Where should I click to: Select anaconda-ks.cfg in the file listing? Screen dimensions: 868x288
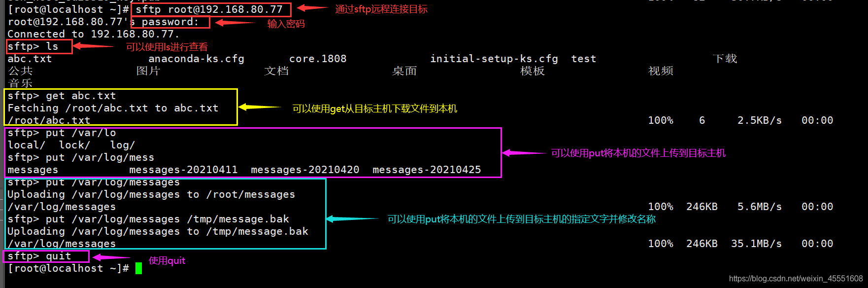pos(197,59)
